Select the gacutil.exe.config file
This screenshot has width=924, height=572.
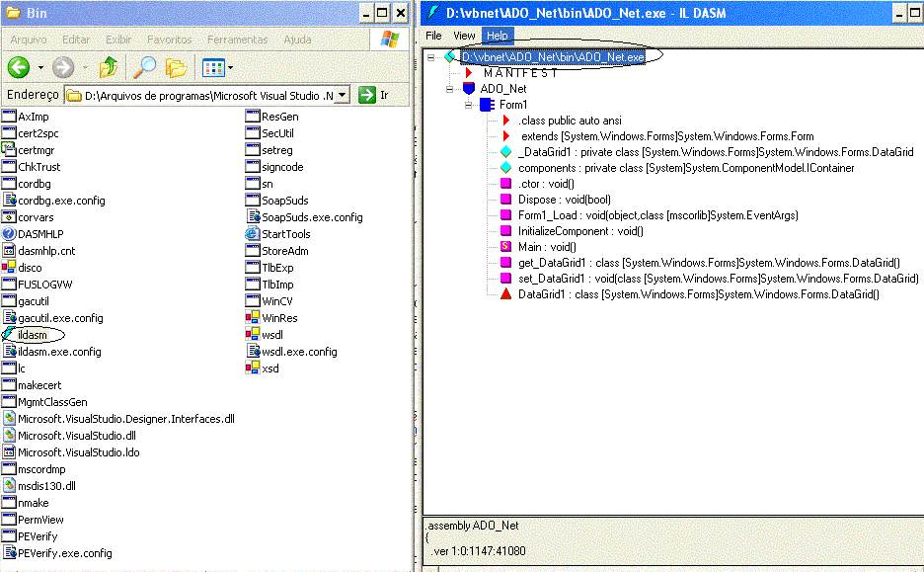(x=52, y=318)
